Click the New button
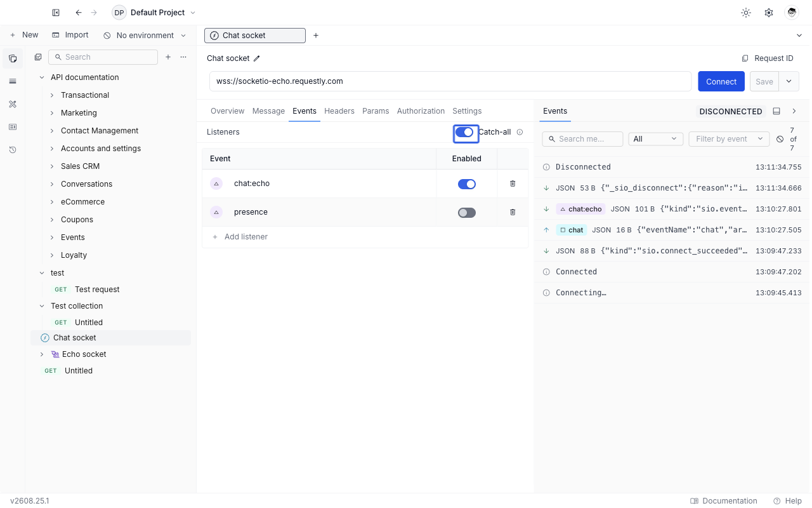Viewport: 812px width, 508px height. point(24,36)
